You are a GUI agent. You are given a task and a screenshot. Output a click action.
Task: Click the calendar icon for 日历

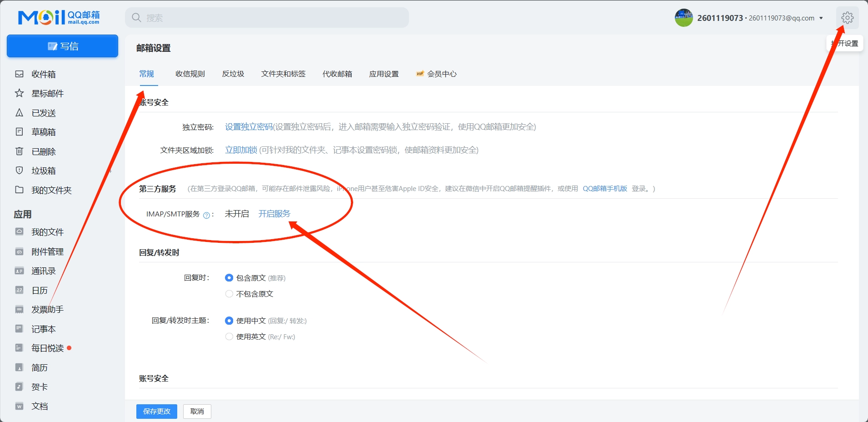point(19,290)
